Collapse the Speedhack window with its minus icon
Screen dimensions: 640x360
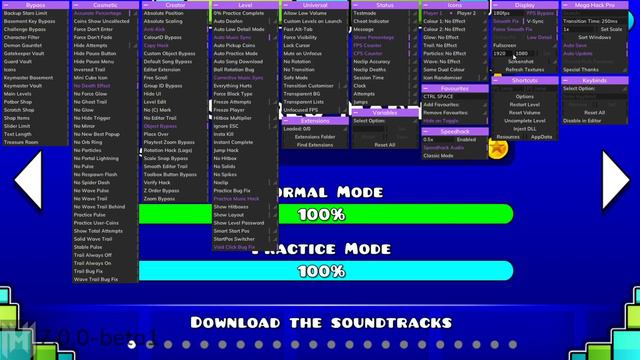pos(426,131)
